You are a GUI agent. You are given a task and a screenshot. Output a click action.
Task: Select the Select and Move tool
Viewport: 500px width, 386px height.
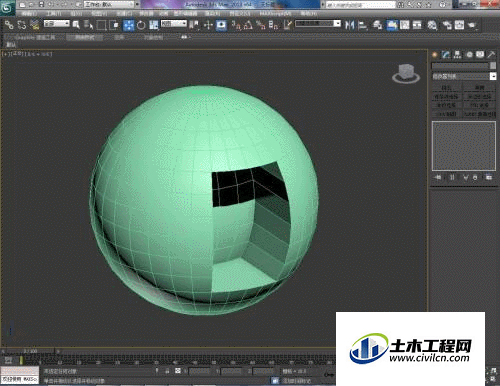coord(128,25)
